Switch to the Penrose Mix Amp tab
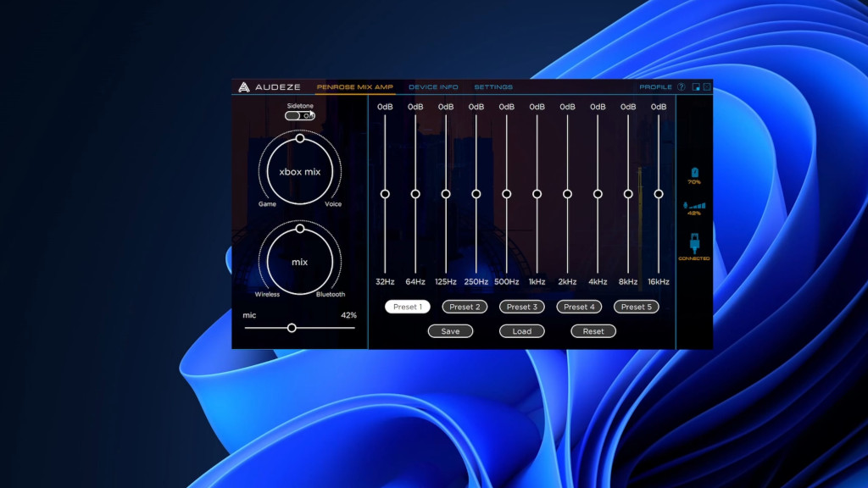Image resolution: width=868 pixels, height=488 pixels. click(355, 87)
